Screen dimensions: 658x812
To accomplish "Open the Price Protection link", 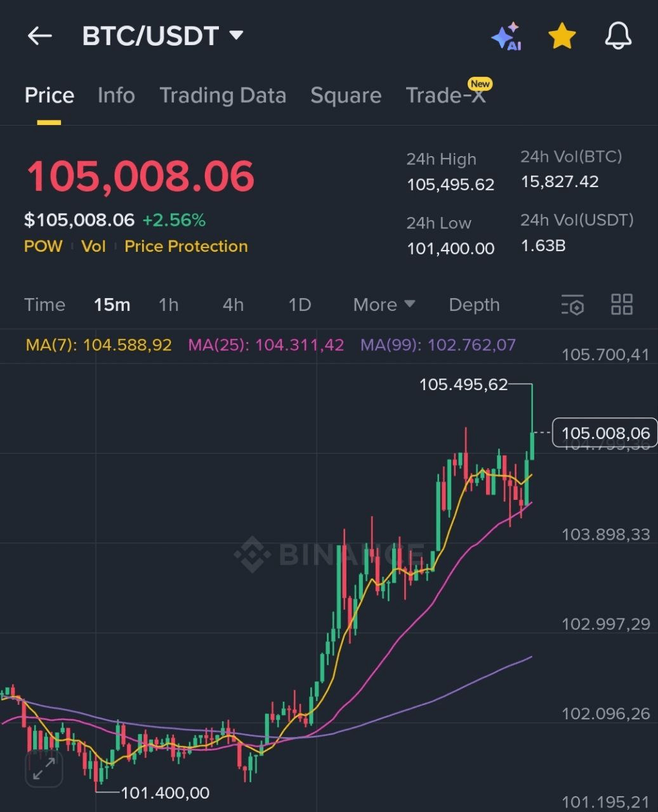I will (x=185, y=246).
